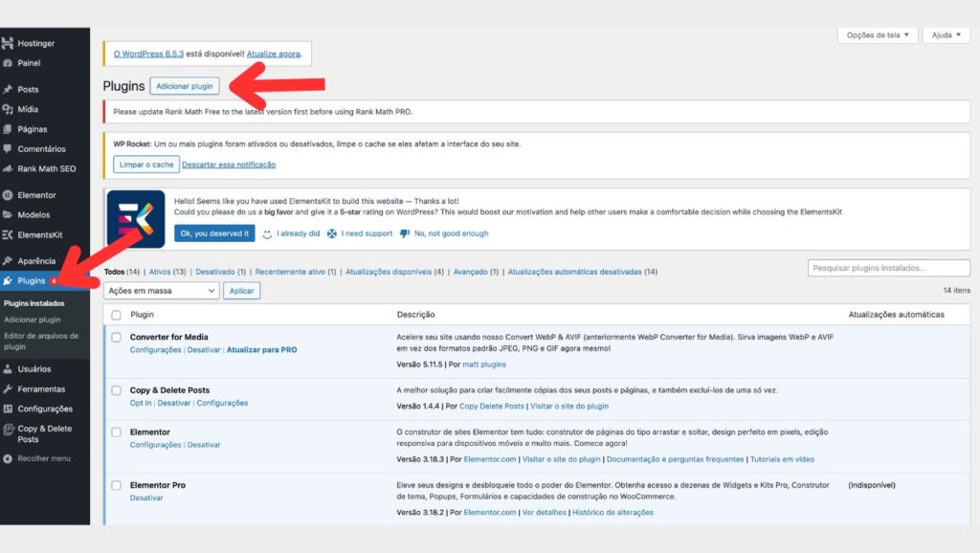Click Atualize agora WordPress update link
This screenshot has height=553, width=980.
pyautogui.click(x=273, y=54)
